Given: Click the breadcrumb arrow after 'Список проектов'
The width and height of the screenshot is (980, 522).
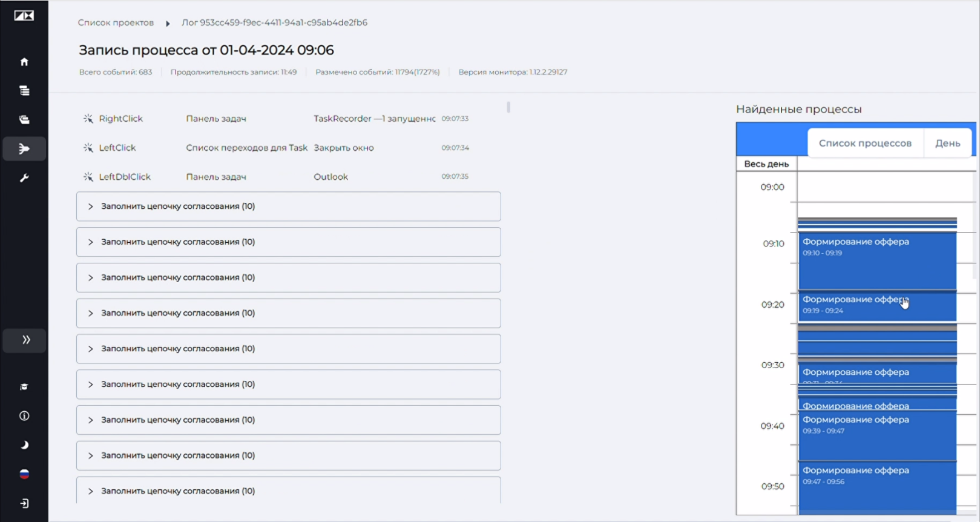Looking at the screenshot, I should (x=168, y=23).
